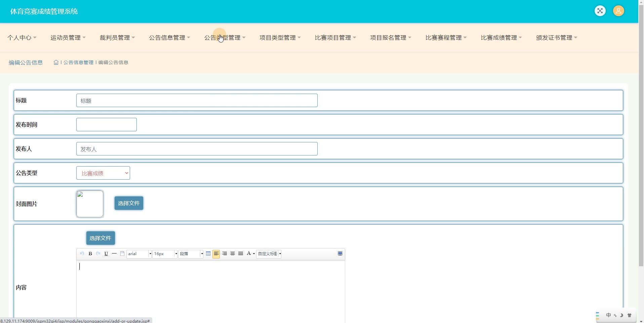Open the 自定义标题 dropdown
Image resolution: width=644 pixels, height=323 pixels.
269,254
